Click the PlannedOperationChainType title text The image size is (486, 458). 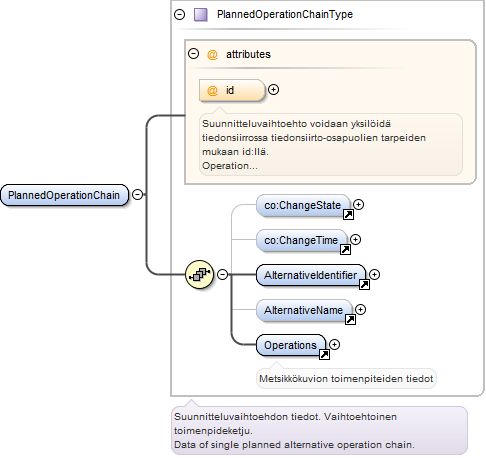pos(285,15)
